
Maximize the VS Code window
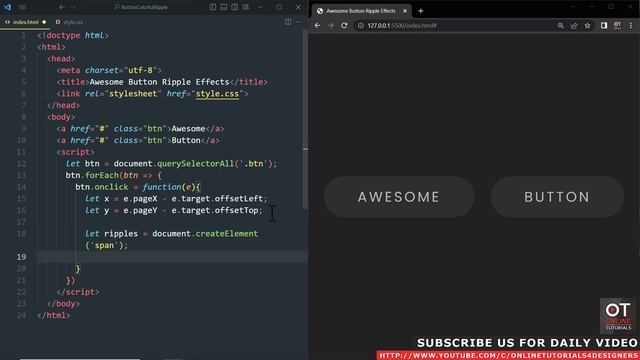[279, 7]
